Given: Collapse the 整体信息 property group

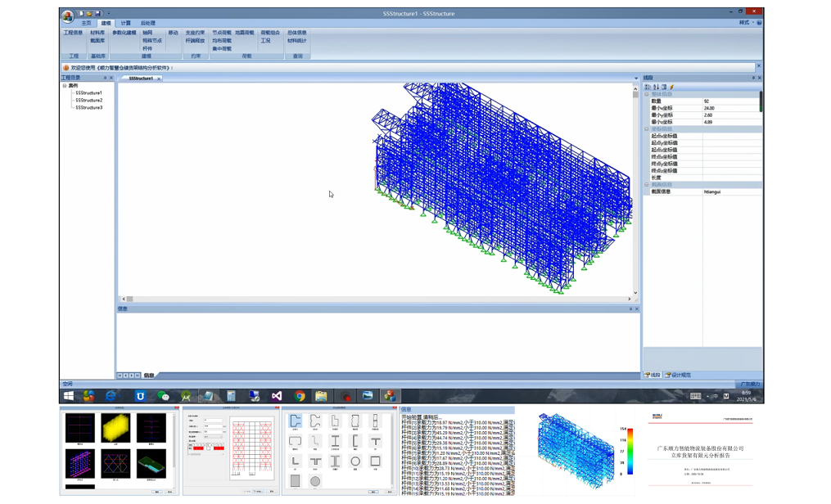Looking at the screenshot, I should (646, 94).
